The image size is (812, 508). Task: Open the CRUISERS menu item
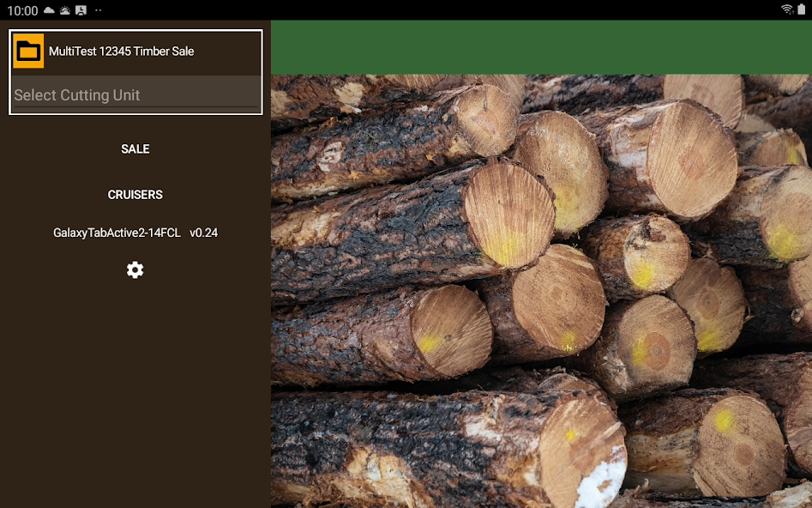135,195
